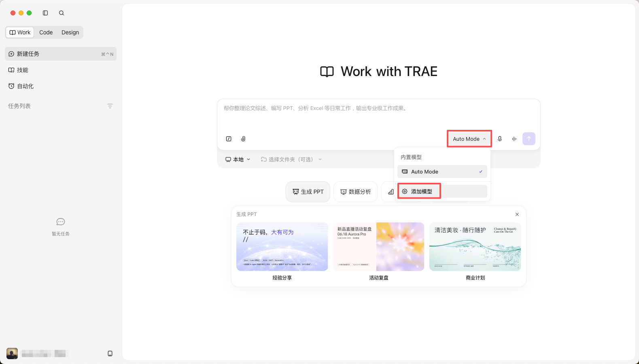Click the macOS red close button
This screenshot has height=364, width=639.
point(13,13)
